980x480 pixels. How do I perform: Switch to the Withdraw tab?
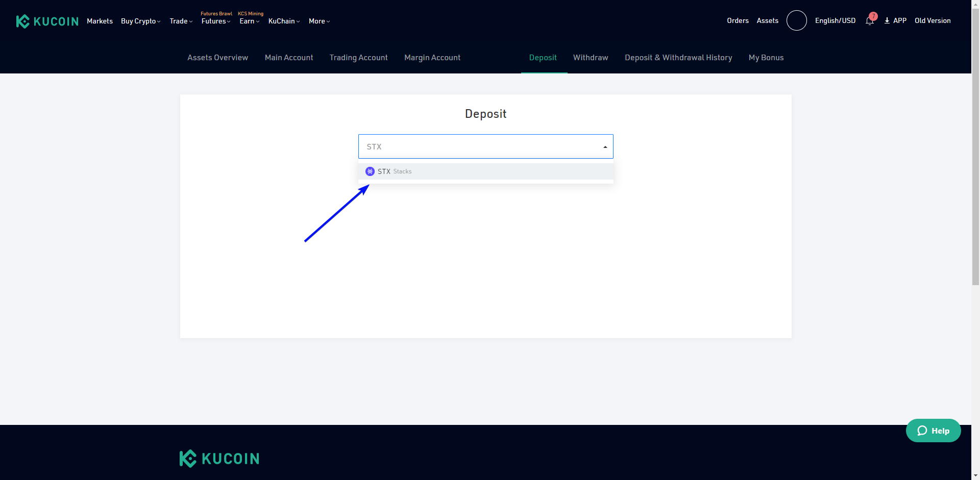591,58
